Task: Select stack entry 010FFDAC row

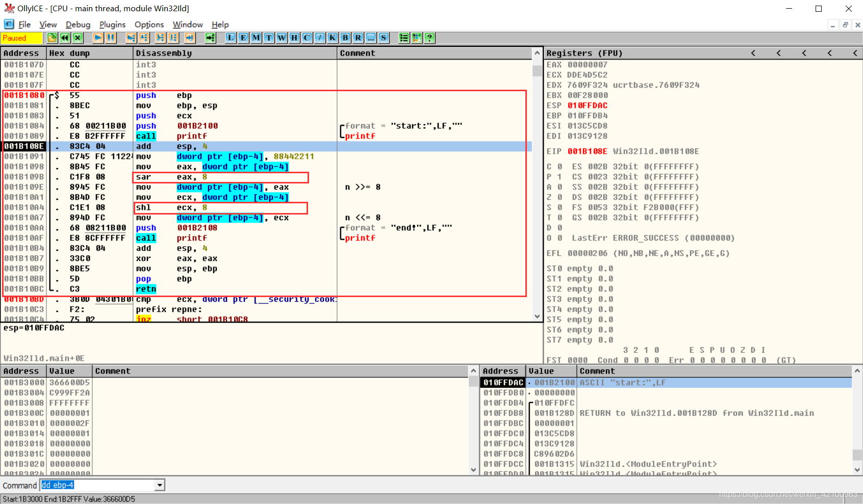Action: 666,383
